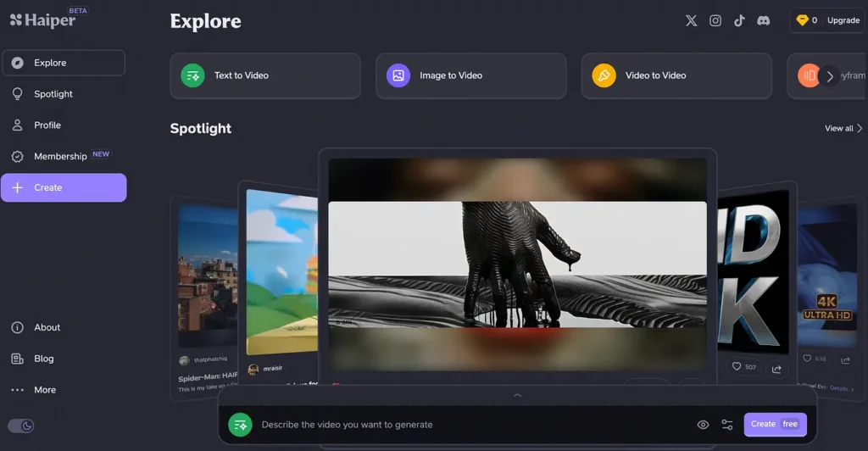Show more tools with right chevron arrow
The width and height of the screenshot is (868, 451).
coord(829,76)
